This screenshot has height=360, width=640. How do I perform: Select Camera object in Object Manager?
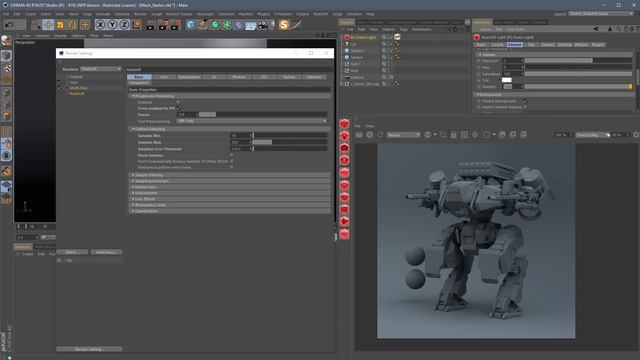pyautogui.click(x=356, y=77)
